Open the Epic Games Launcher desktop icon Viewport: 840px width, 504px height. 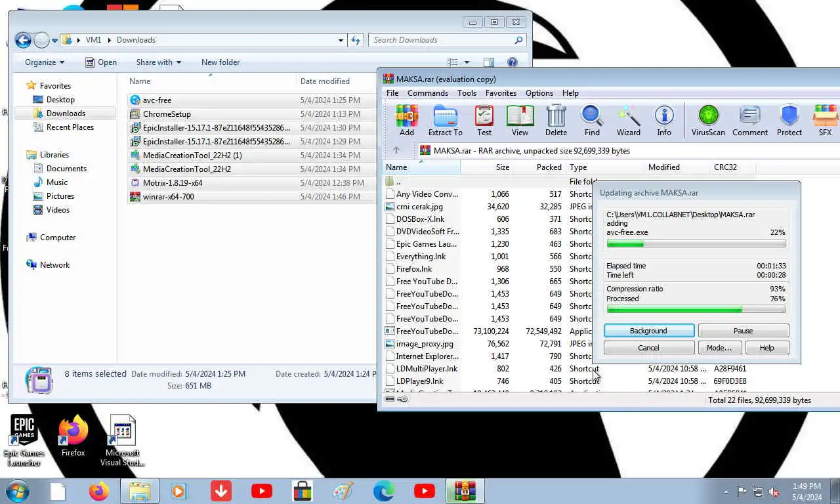[x=24, y=441]
